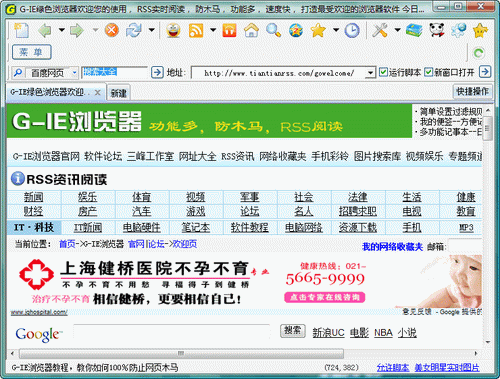This screenshot has width=500, height=379.
Task: Expand the tools wrench dropdown arrow
Action: tap(397, 30)
